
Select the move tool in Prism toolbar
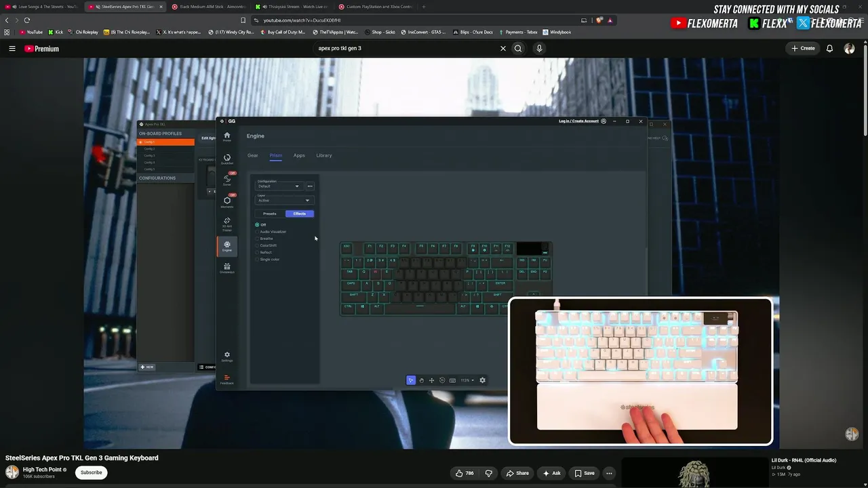click(x=431, y=380)
